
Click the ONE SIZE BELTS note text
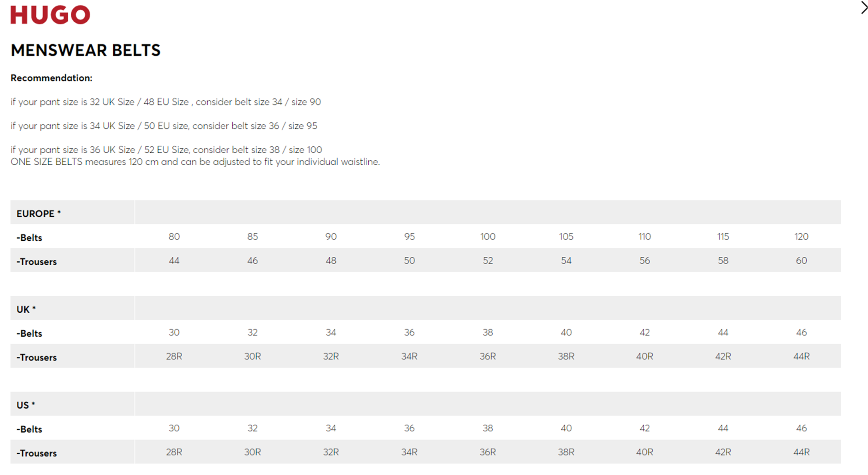click(195, 162)
